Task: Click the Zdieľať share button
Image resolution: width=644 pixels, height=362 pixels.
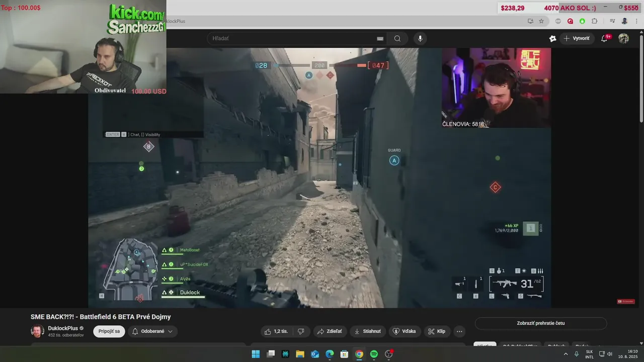Action: coord(330,331)
